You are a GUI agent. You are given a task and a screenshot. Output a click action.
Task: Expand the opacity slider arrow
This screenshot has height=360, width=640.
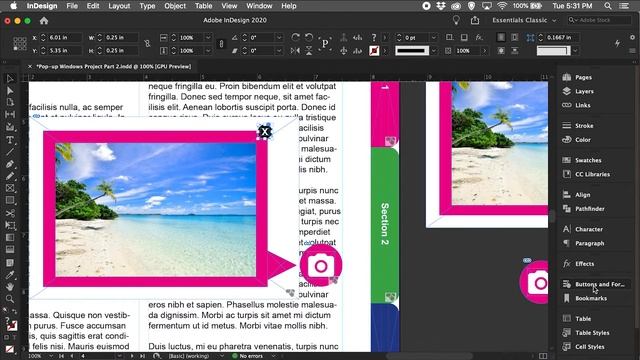(x=484, y=51)
